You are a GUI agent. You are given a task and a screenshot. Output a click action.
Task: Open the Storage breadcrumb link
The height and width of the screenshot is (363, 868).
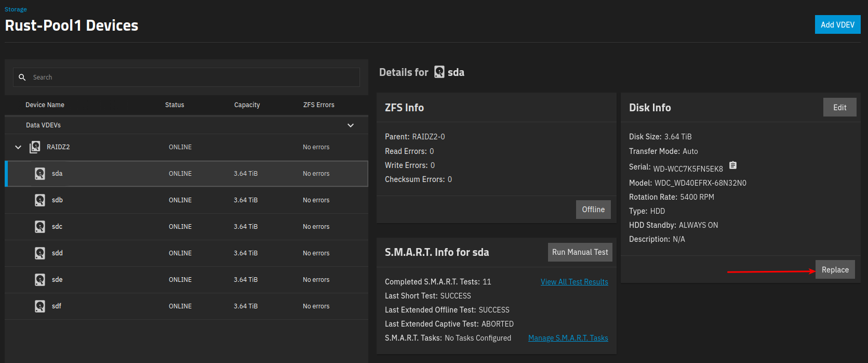[x=16, y=9]
